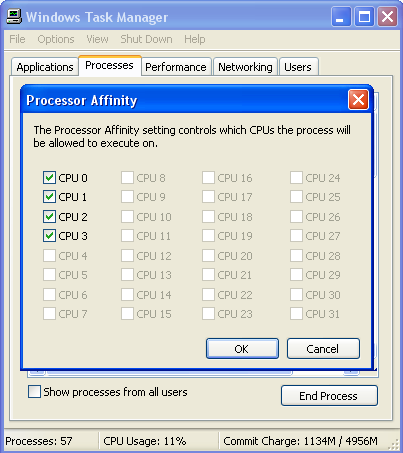Switch to the Networking tab
The height and width of the screenshot is (453, 403).
coord(245,67)
